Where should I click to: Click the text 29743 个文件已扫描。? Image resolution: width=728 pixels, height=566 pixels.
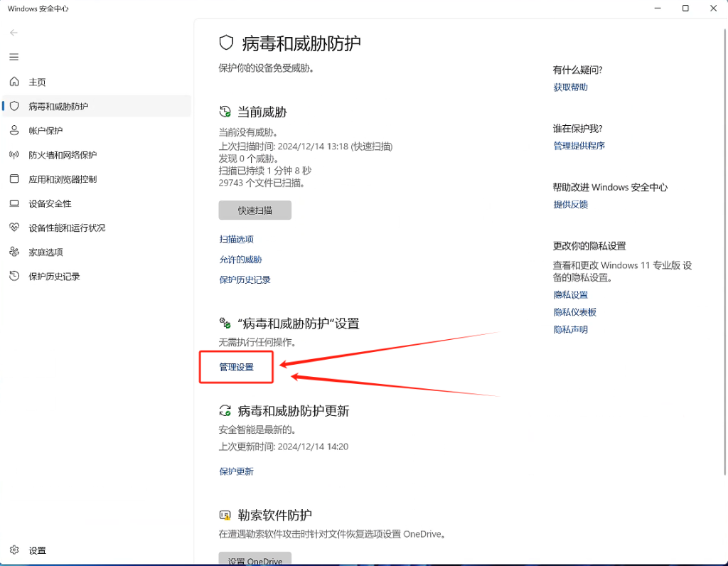[262, 183]
